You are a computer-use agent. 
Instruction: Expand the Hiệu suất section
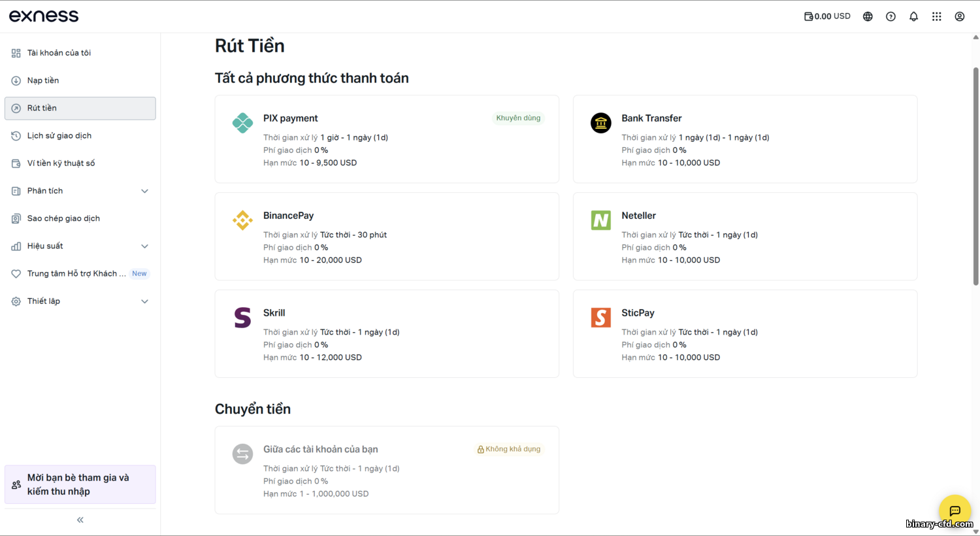pyautogui.click(x=144, y=246)
